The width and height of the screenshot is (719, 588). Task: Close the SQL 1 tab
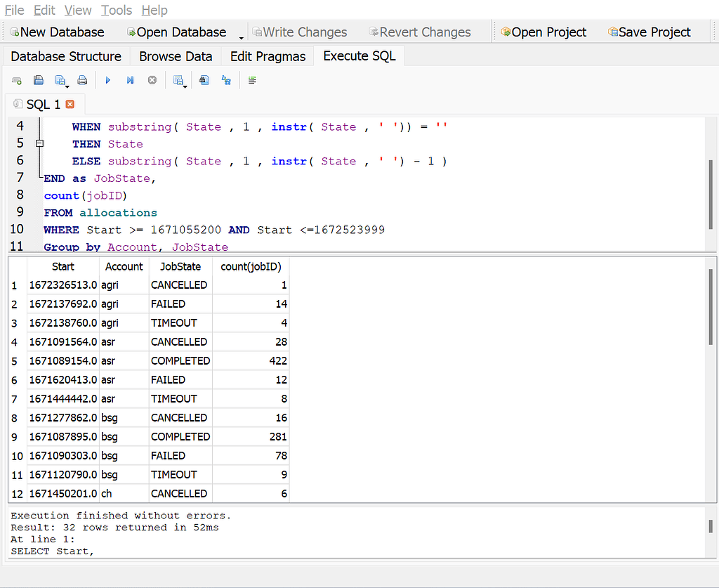pos(70,105)
